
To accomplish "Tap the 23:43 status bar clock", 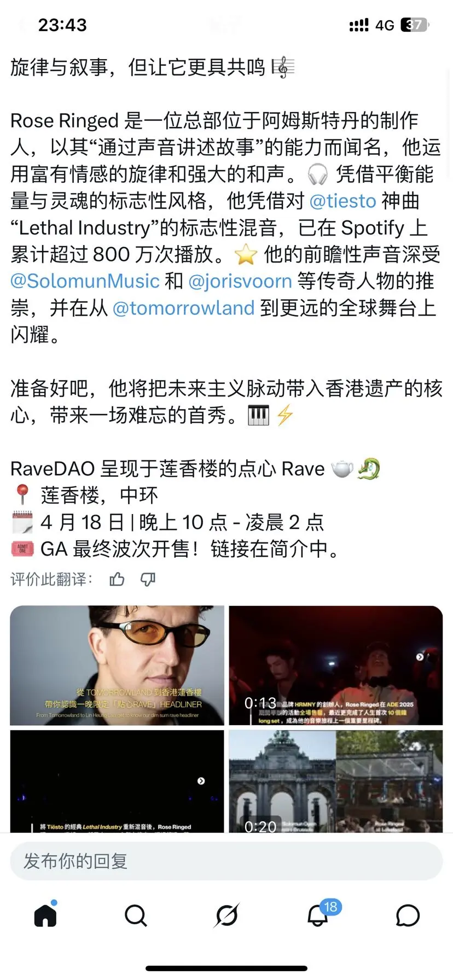I will tap(62, 25).
